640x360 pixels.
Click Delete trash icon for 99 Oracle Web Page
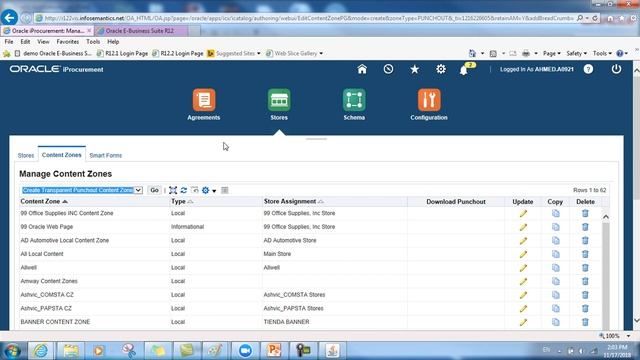click(585, 227)
